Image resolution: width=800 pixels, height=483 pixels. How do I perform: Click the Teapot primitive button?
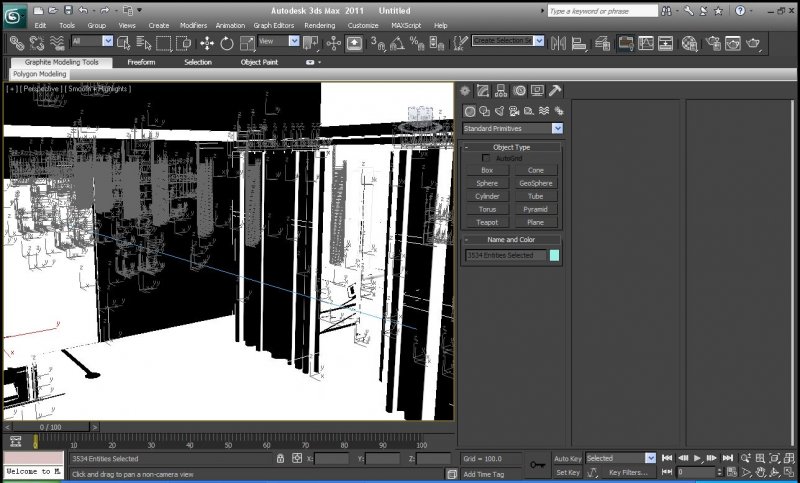[x=487, y=222]
